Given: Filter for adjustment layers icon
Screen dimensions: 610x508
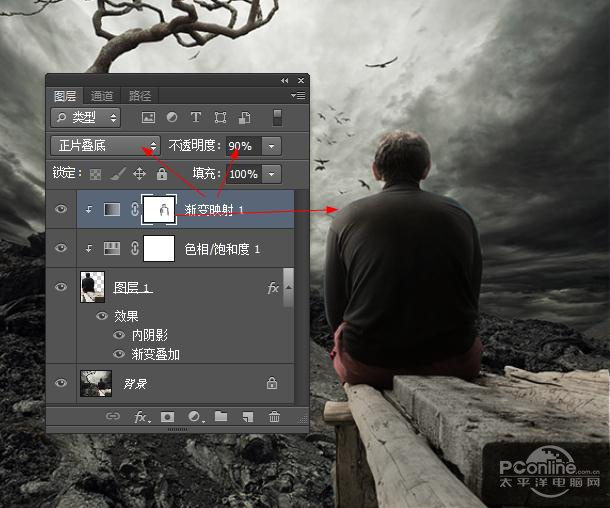Looking at the screenshot, I should [x=172, y=117].
